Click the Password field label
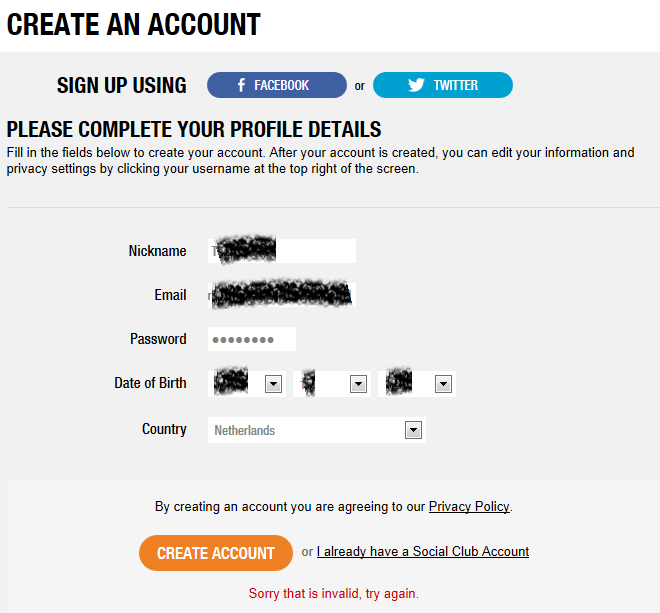Viewport: 660px width, 613px height. [158, 339]
